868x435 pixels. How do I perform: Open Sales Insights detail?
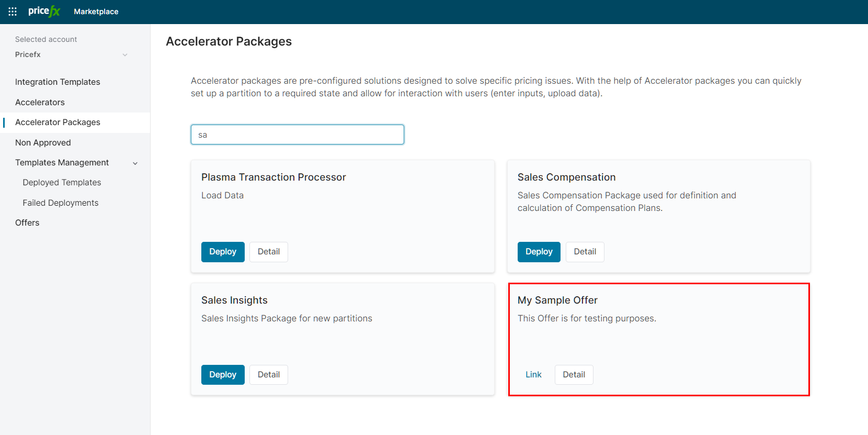(x=269, y=375)
